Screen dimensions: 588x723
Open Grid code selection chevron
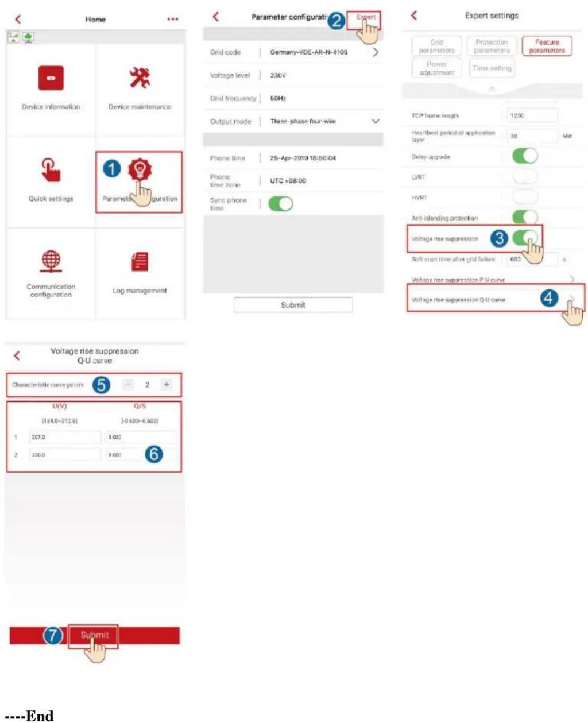click(x=376, y=52)
